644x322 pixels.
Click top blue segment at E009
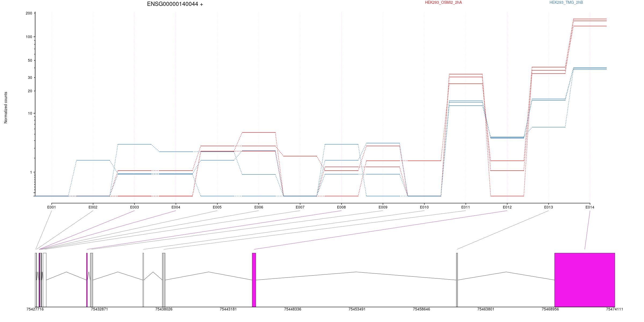[x=383, y=143]
